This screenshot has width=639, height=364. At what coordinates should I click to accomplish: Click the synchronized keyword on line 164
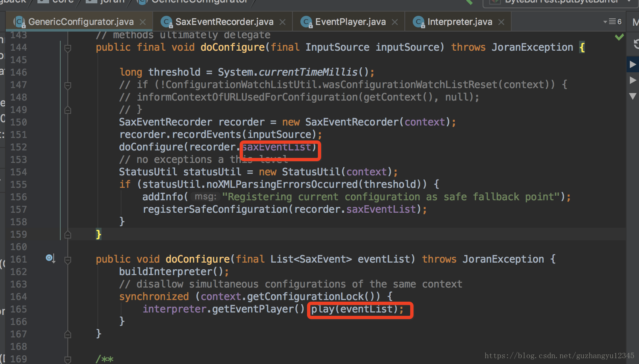pyautogui.click(x=154, y=297)
